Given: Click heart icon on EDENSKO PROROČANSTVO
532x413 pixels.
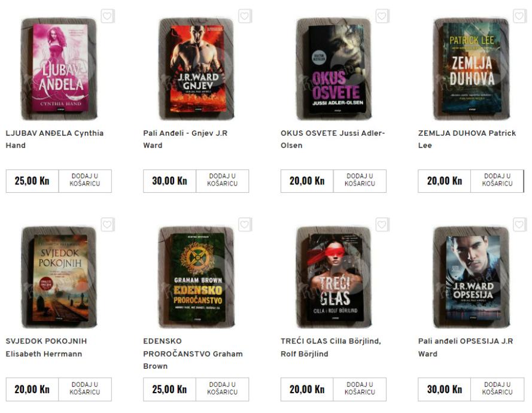Looking at the screenshot, I should pos(245,224).
